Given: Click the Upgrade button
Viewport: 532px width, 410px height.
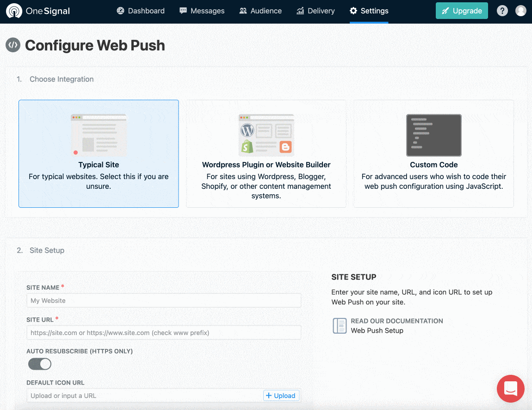Looking at the screenshot, I should (x=462, y=10).
